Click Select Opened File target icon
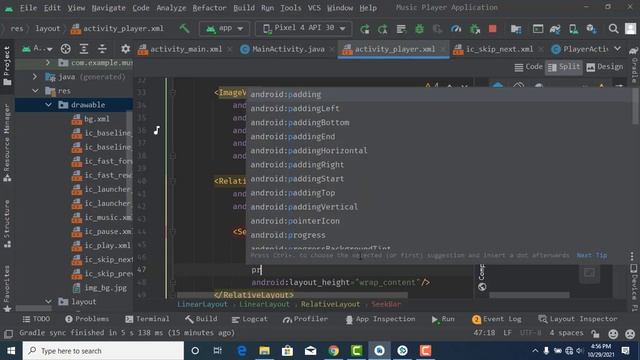 pos(65,49)
